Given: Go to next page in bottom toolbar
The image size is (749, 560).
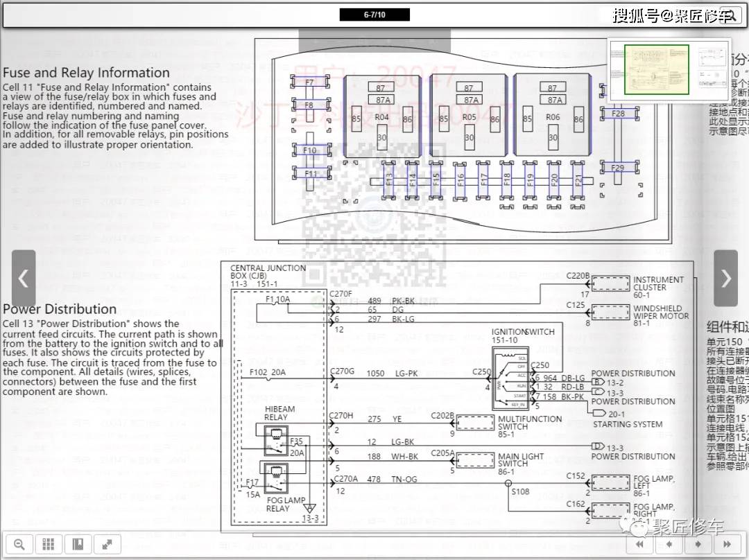Looking at the screenshot, I should tap(698, 545).
